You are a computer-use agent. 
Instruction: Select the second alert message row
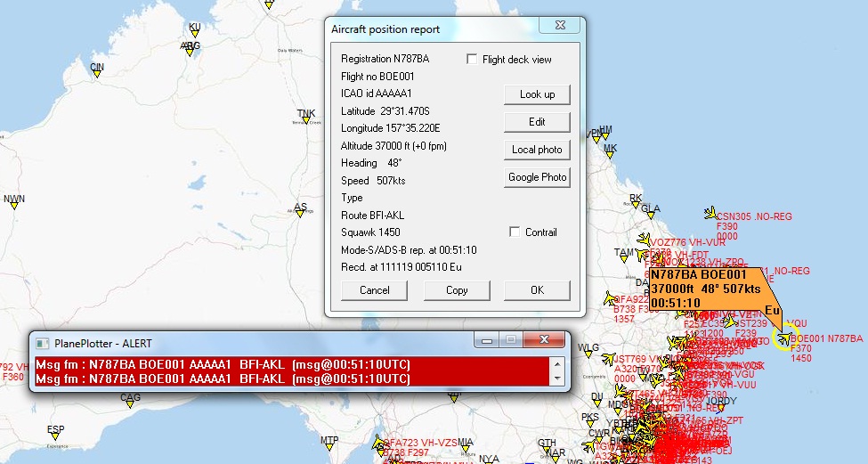tap(292, 379)
